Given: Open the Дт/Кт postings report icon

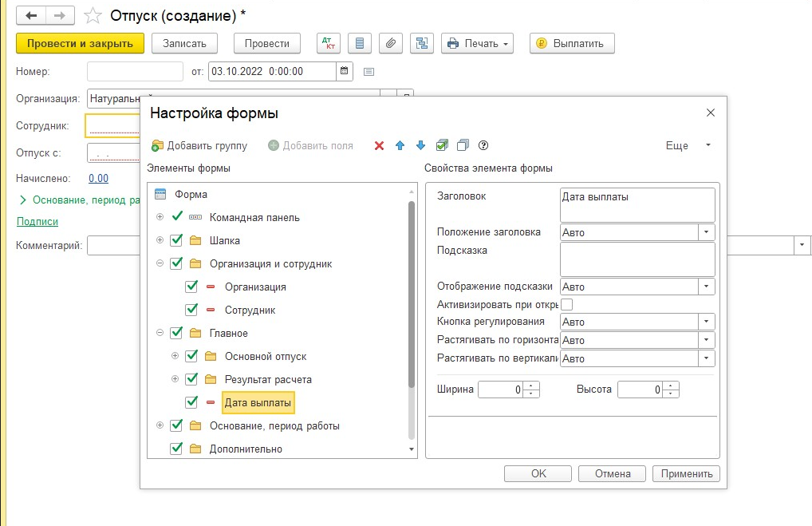Looking at the screenshot, I should click(329, 44).
